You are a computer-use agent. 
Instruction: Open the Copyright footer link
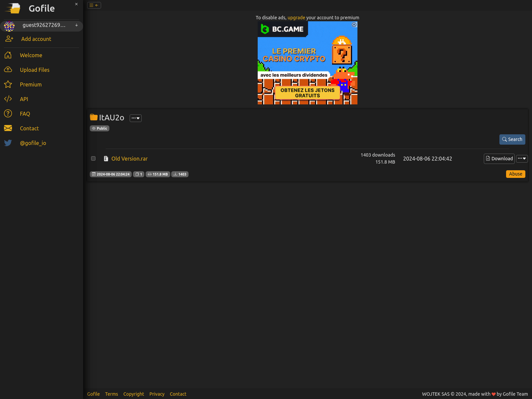(134, 394)
